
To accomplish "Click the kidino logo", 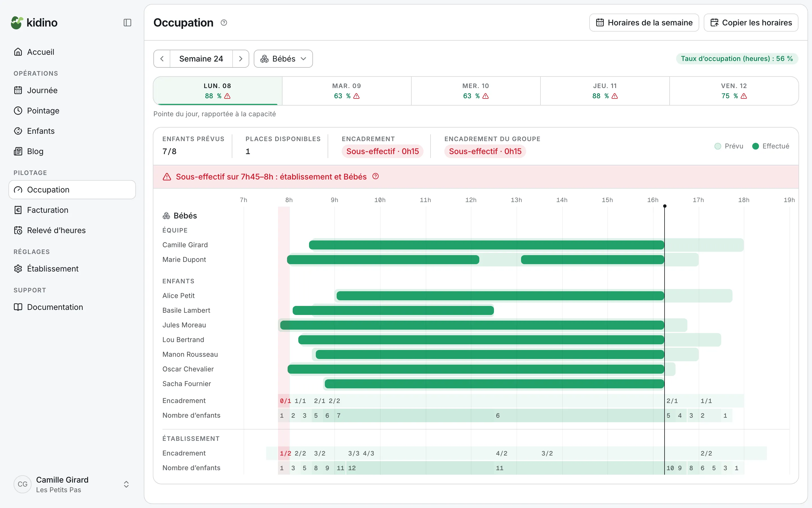I will (34, 23).
